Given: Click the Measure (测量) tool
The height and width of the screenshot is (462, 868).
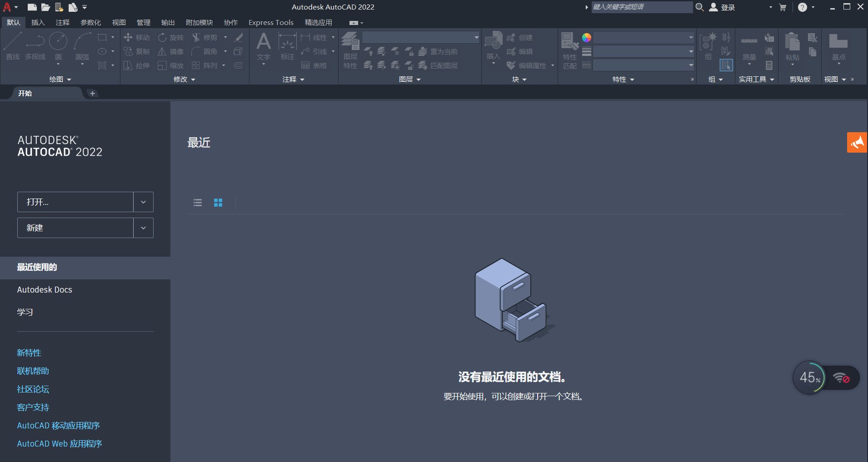Looking at the screenshot, I should point(749,47).
